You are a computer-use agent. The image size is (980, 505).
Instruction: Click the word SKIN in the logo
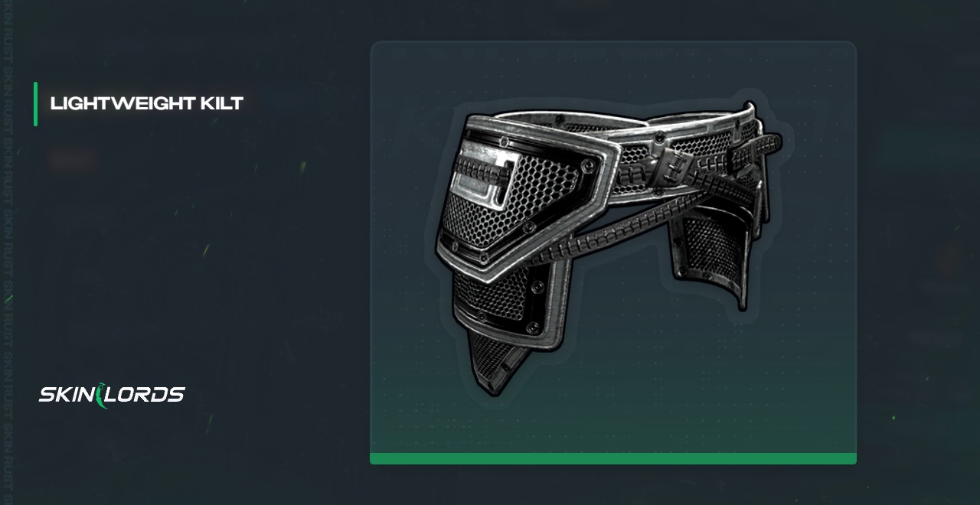pyautogui.click(x=66, y=395)
